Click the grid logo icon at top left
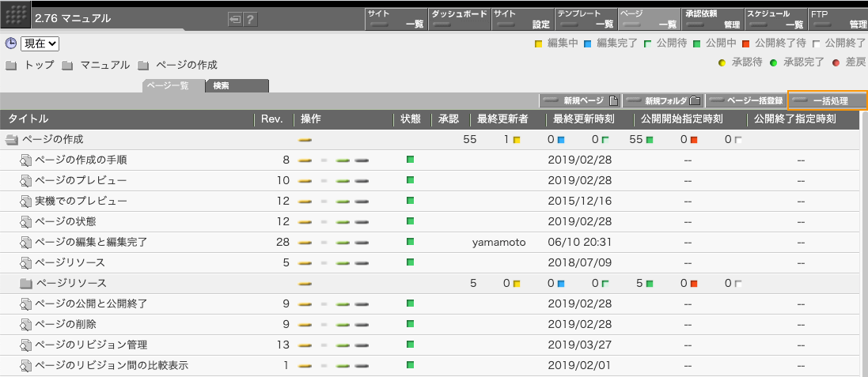Image resolution: width=868 pixels, height=377 pixels. coord(17,16)
